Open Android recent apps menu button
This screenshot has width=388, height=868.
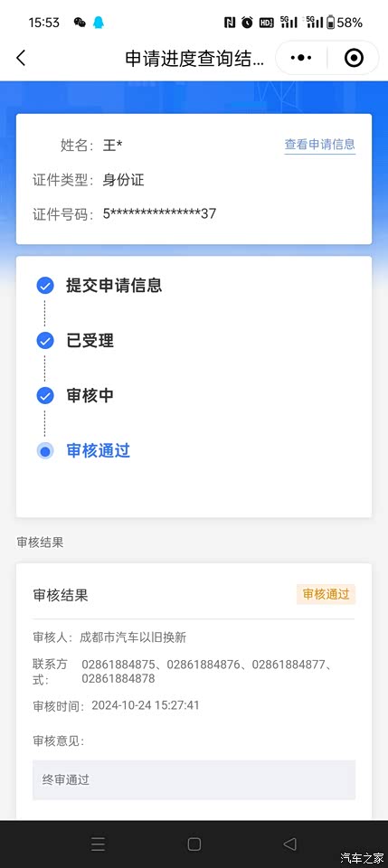98,844
